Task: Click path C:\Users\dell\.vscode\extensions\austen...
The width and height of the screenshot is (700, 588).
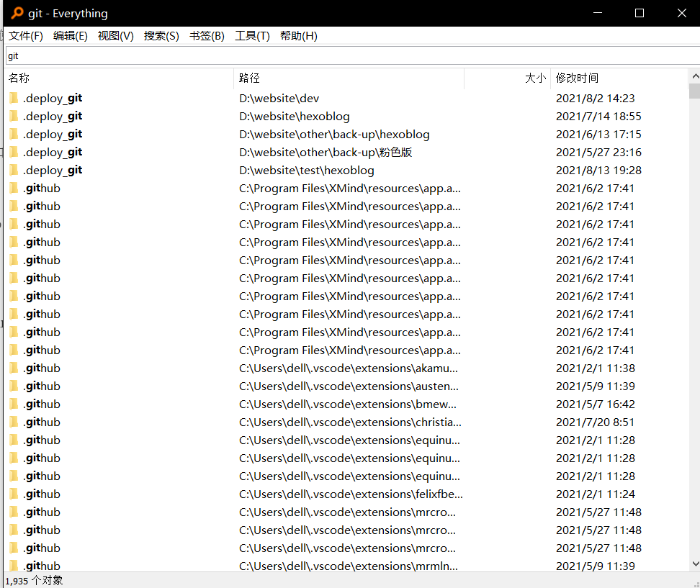Action: coord(349,386)
